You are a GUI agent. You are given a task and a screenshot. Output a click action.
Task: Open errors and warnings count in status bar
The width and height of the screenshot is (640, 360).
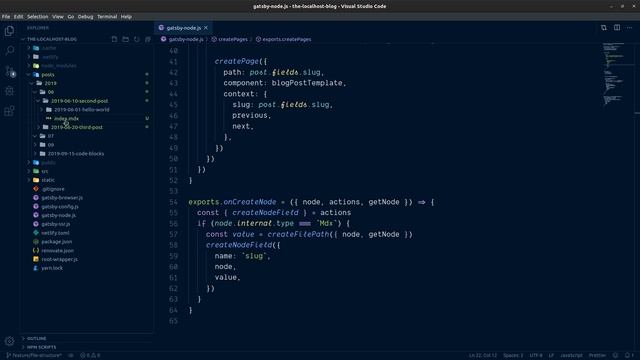[90, 356]
